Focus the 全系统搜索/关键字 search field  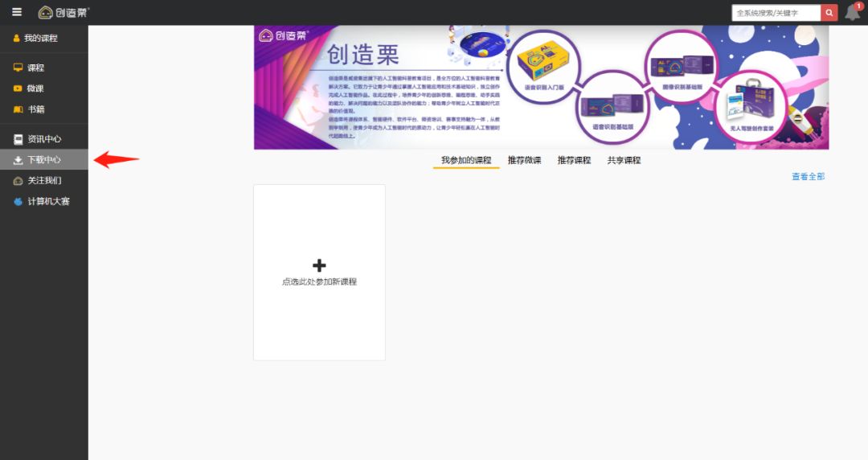pos(776,13)
